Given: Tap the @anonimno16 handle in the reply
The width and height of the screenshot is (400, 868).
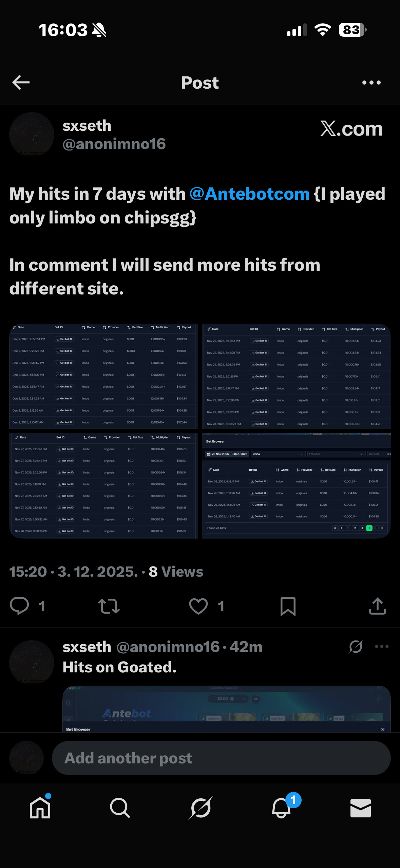Looking at the screenshot, I should [168, 647].
